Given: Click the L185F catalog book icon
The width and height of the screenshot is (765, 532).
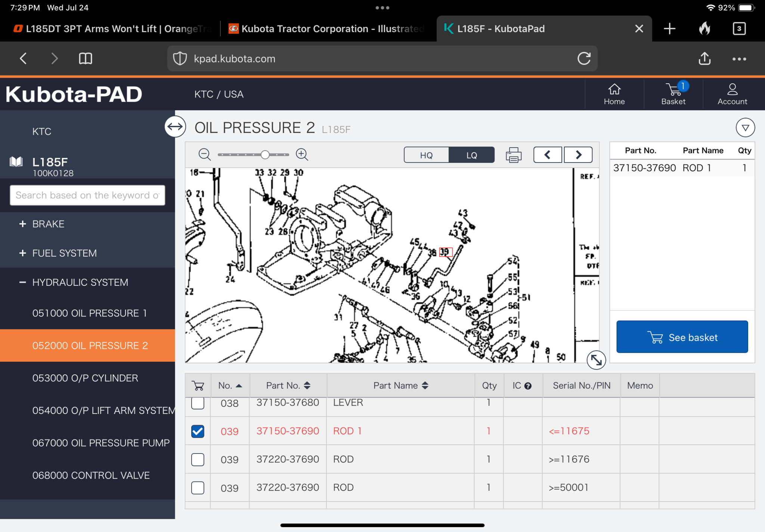Looking at the screenshot, I should pyautogui.click(x=16, y=162).
